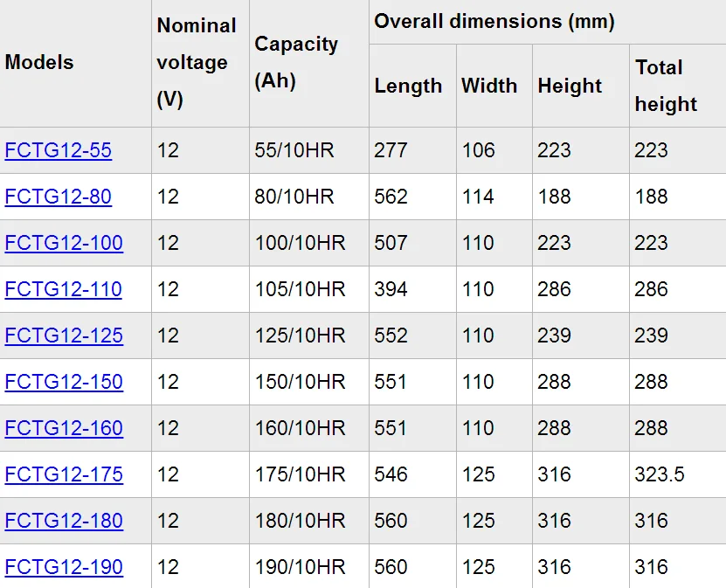The width and height of the screenshot is (726, 588).
Task: Click the FCTG12-100 battery link
Action: click(x=64, y=243)
